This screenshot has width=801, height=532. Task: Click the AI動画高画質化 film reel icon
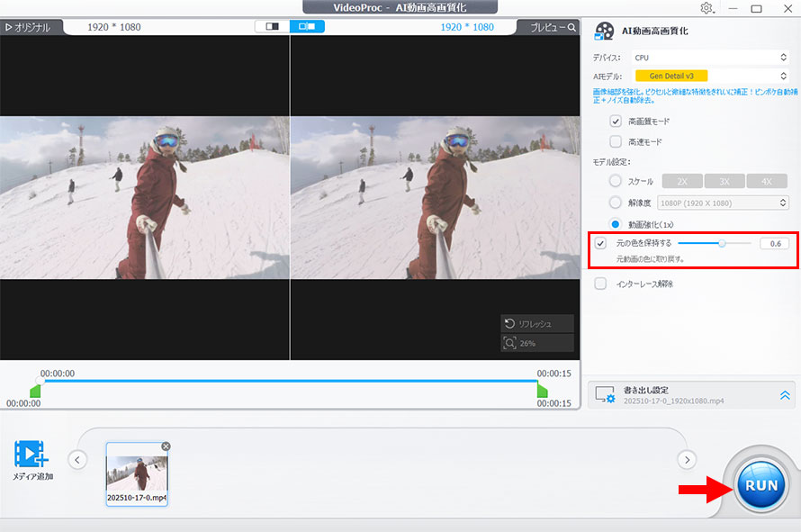(x=604, y=32)
